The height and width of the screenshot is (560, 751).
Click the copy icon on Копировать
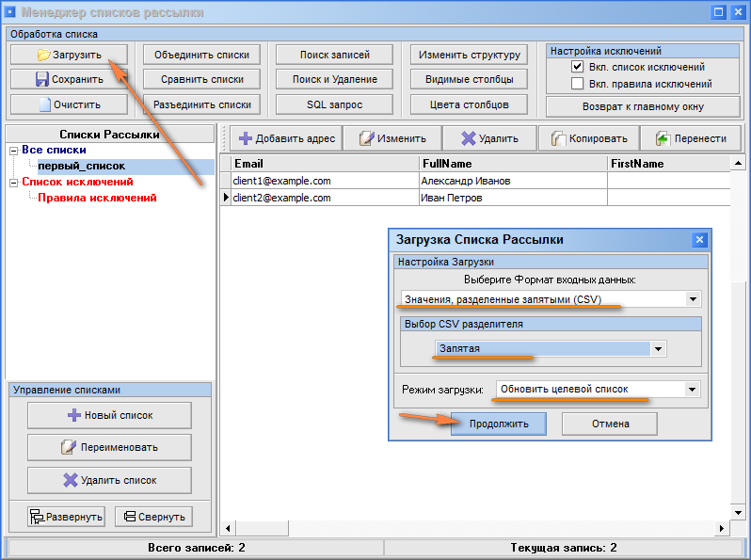coord(558,138)
